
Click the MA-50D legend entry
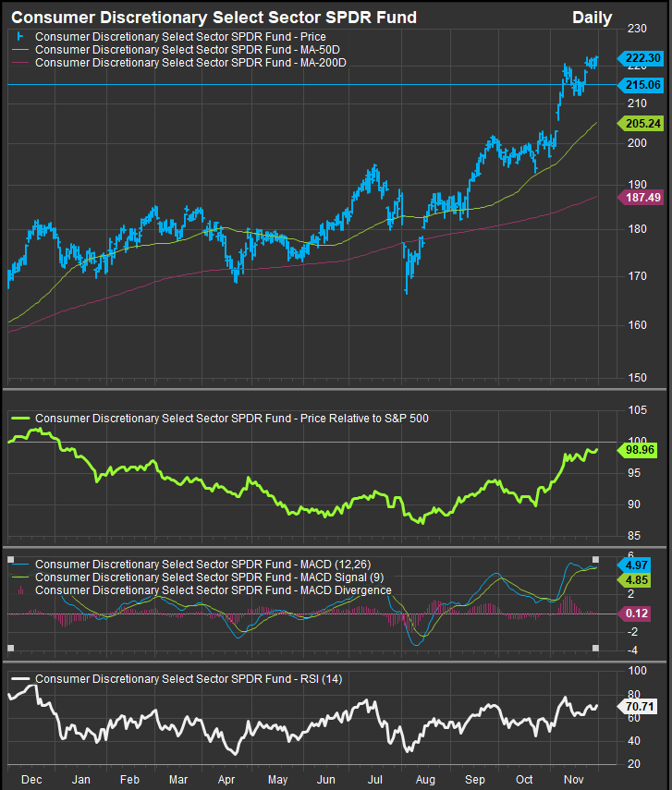pyautogui.click(x=188, y=50)
